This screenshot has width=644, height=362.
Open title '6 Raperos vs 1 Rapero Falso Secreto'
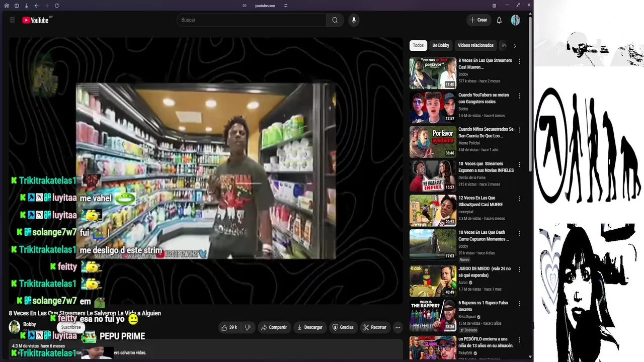(483, 306)
